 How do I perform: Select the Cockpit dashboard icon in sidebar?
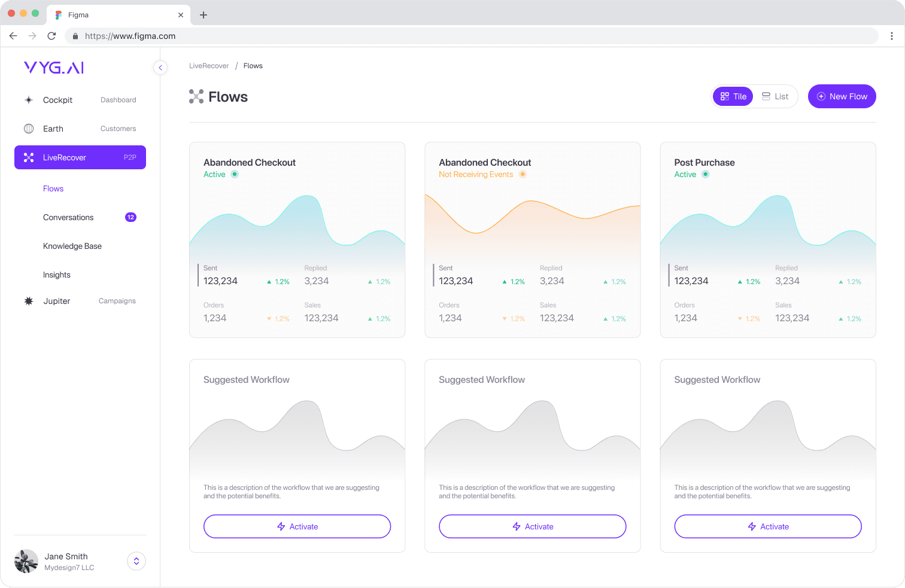[29, 100]
